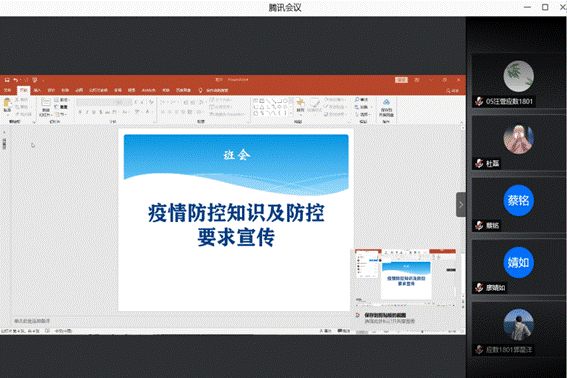Open the Home tab in PowerPoint ribbon
The height and width of the screenshot is (378, 567).
[x=24, y=90]
